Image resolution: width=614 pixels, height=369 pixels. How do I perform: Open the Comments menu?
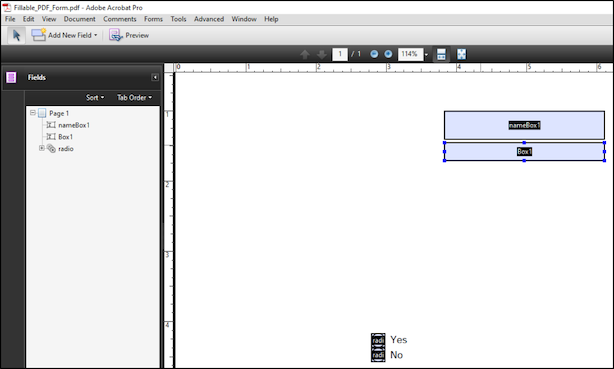(x=120, y=19)
